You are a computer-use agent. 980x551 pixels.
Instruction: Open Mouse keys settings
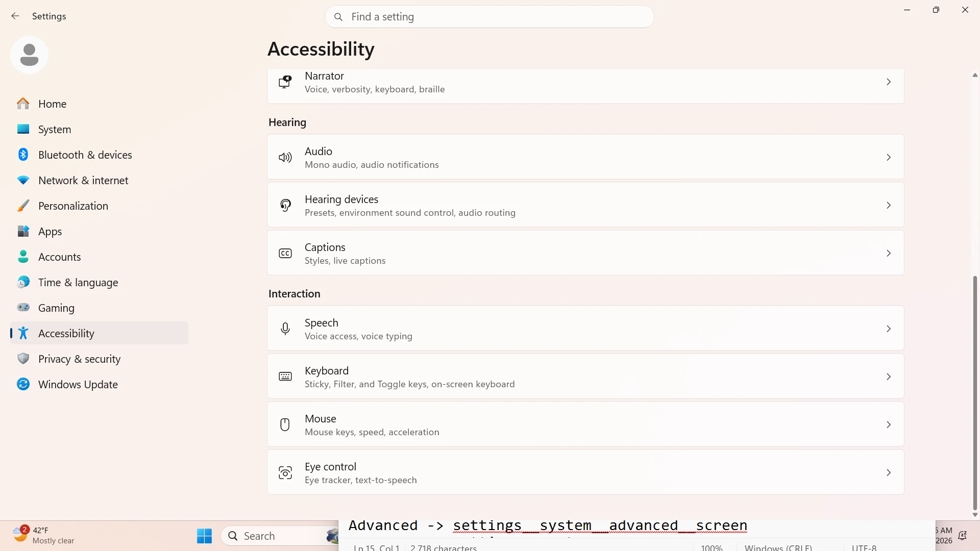pyautogui.click(x=585, y=424)
